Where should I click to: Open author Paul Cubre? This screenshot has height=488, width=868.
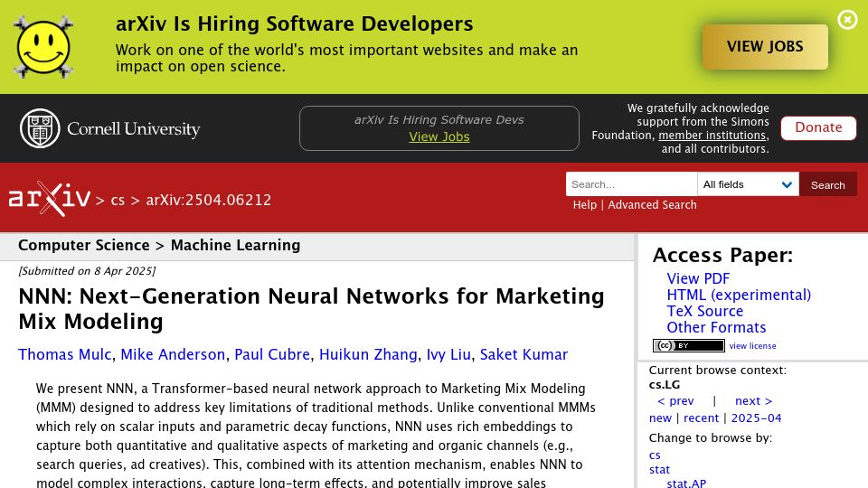point(272,354)
